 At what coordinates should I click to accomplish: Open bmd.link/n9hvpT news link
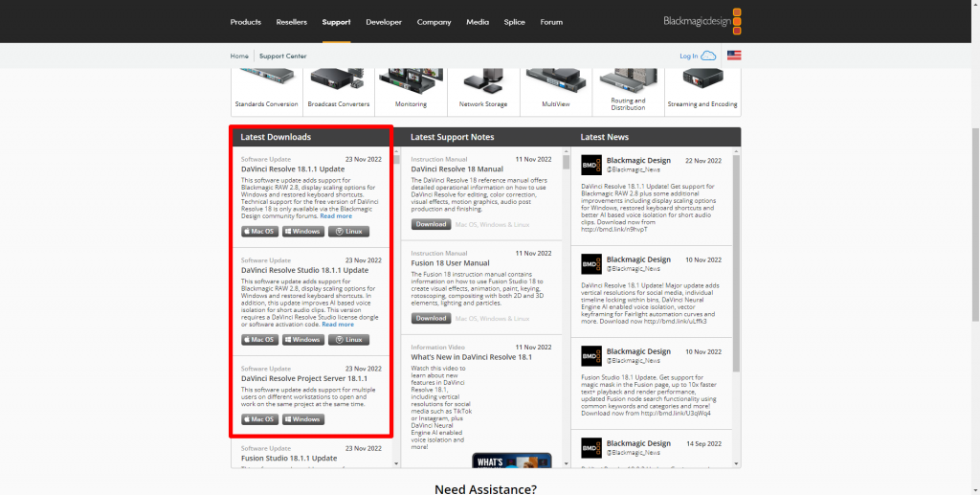613,230
